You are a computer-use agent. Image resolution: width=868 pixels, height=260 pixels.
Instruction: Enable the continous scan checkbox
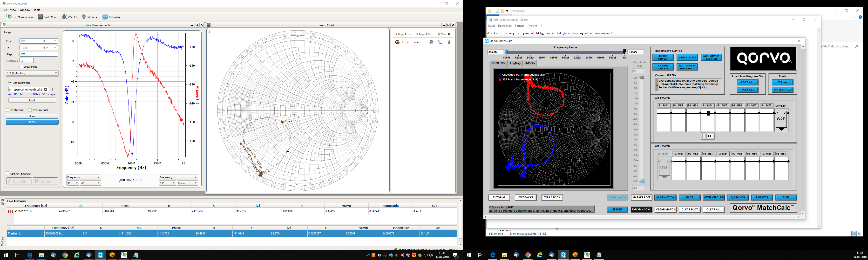8,110
